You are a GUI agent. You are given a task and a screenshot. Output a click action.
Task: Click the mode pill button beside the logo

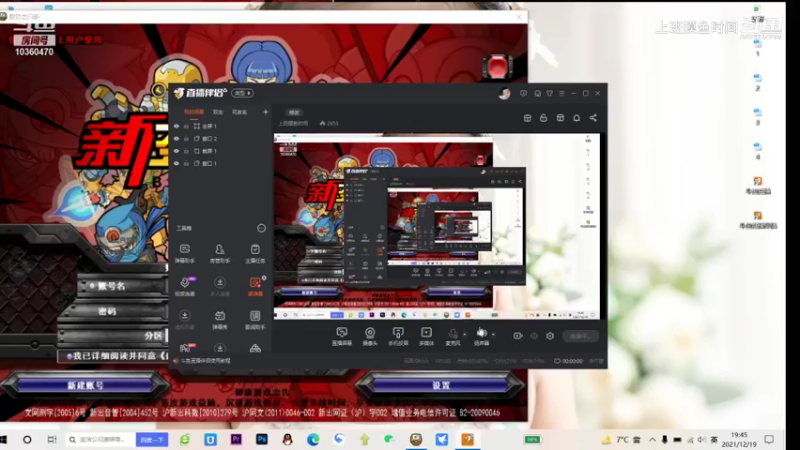[x=242, y=93]
